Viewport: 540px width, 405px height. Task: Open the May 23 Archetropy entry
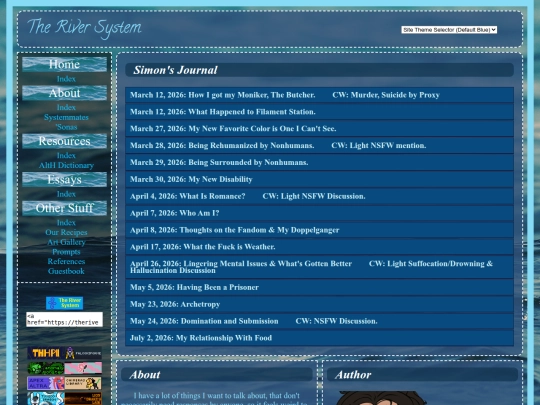pos(319,304)
